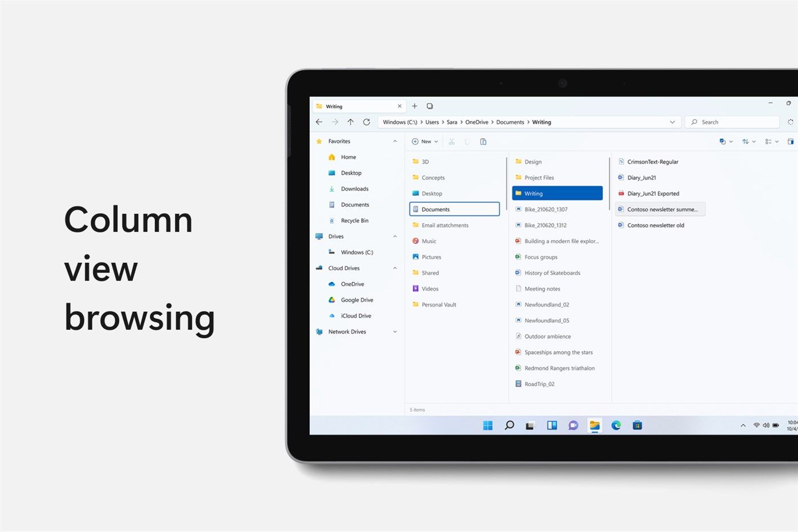
Task: Open the layout view options icon
Action: coord(772,141)
